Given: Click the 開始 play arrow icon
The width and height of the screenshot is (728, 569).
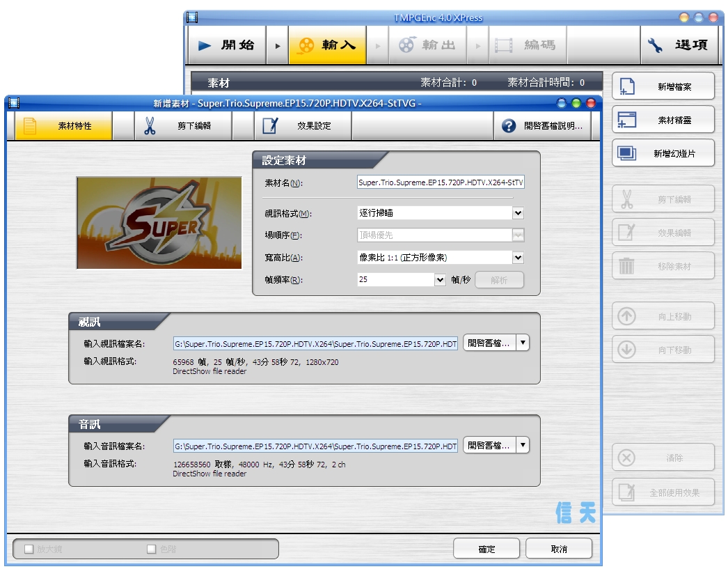Looking at the screenshot, I should tap(205, 45).
